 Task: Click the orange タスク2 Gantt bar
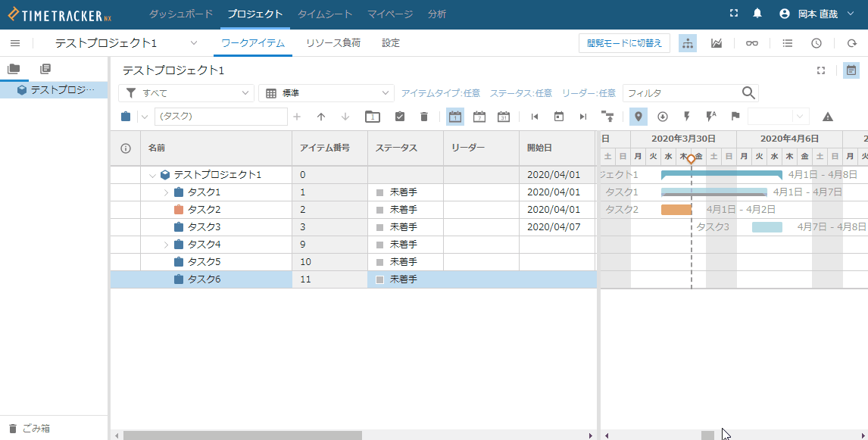click(676, 210)
